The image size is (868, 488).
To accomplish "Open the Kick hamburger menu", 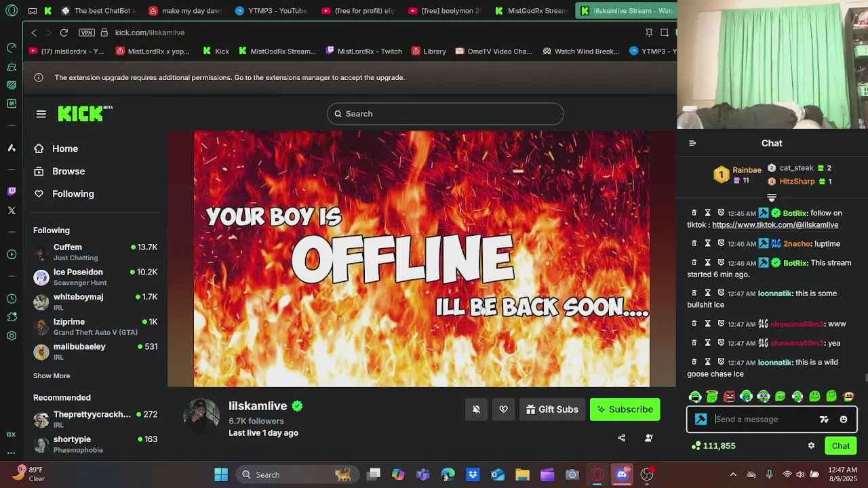I will (41, 114).
